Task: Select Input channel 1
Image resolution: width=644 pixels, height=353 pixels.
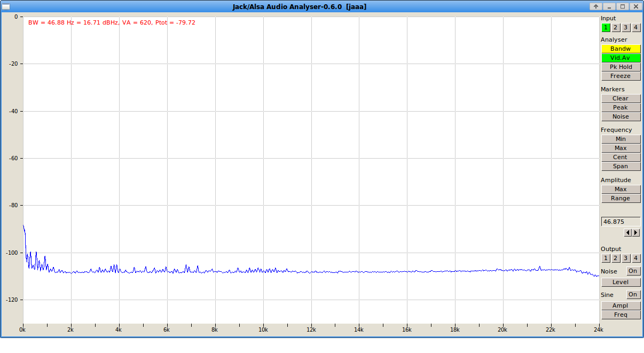Action: click(606, 27)
